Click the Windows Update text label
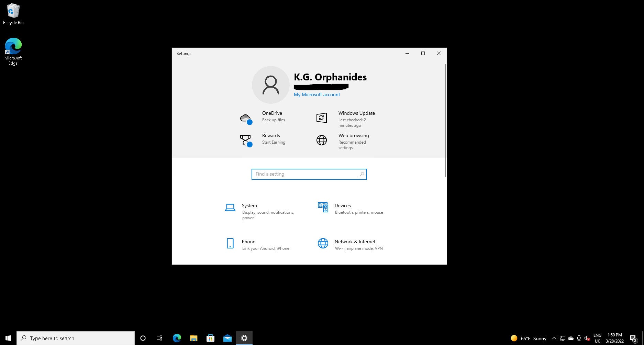 pyautogui.click(x=356, y=113)
